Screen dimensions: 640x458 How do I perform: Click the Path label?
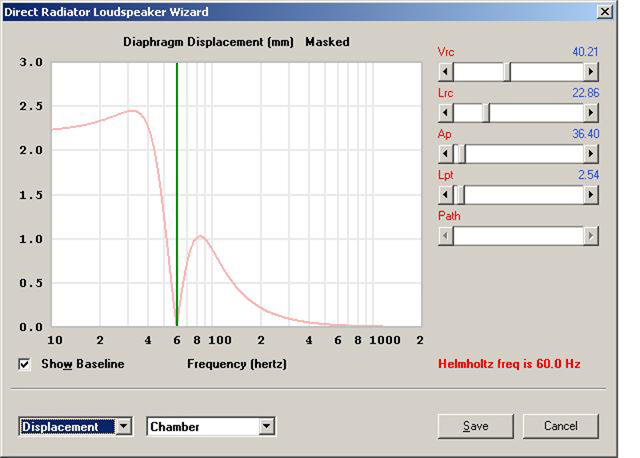pos(449,216)
